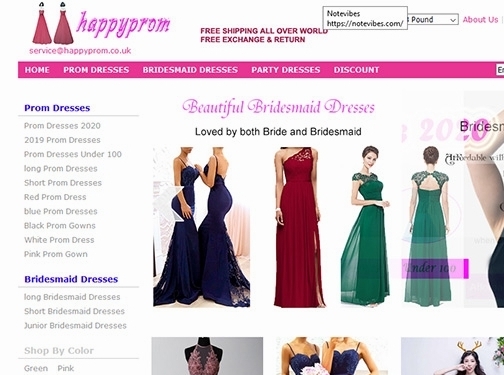Open the halter neck dress product thumbnail

207,356
